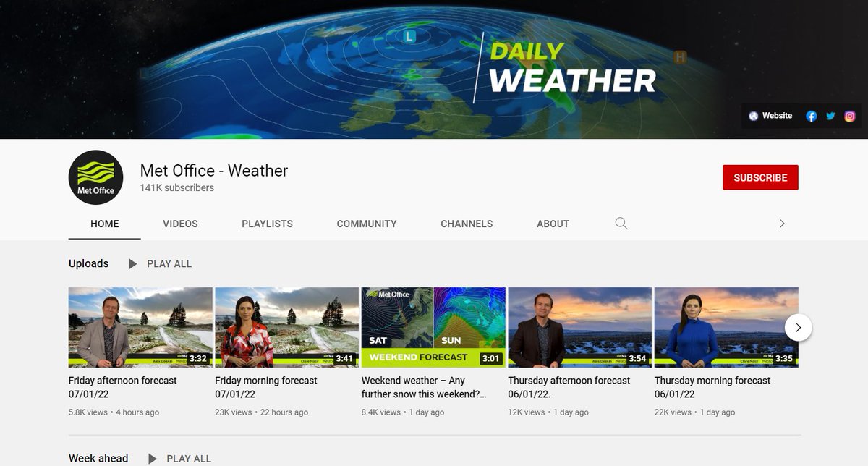Open the About tab
This screenshot has width=868, height=466.
coord(553,224)
